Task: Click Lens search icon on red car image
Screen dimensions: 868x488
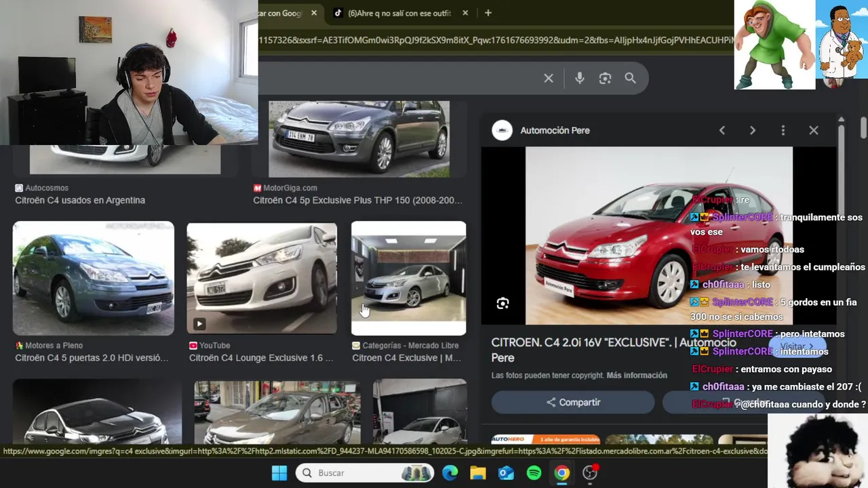Action: (502, 304)
